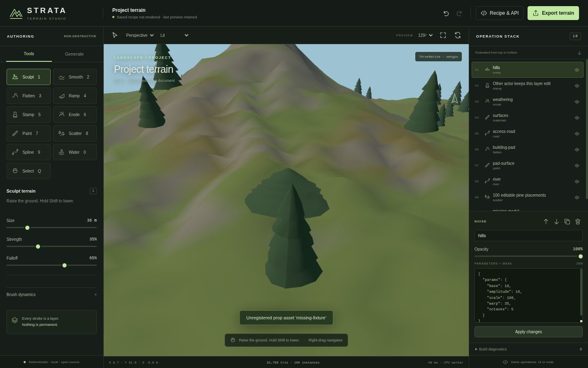Open the Lit shading mode dropdown
Viewport: 588px width, 368px height.
click(174, 35)
